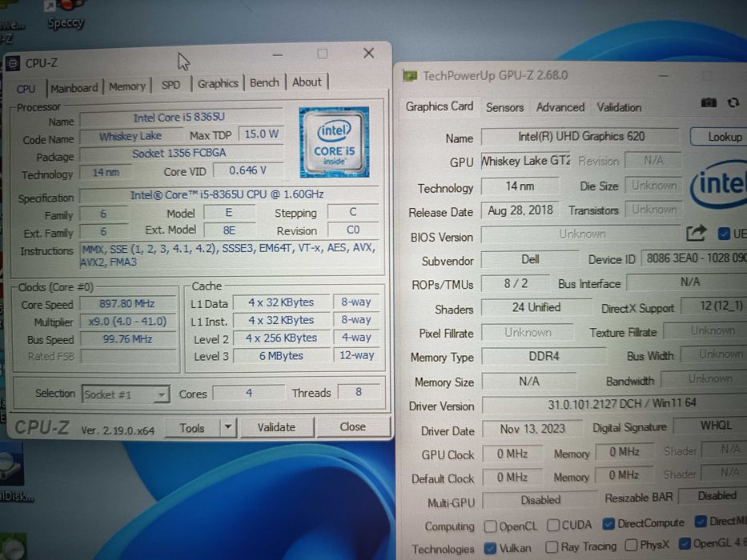Image resolution: width=747 pixels, height=560 pixels.
Task: Click the Threads value 8
Action: click(x=359, y=392)
